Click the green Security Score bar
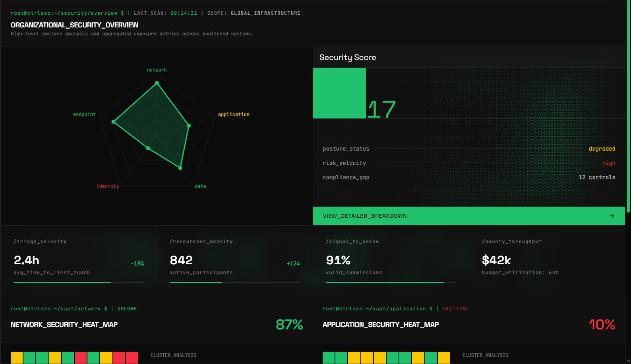The width and height of the screenshot is (631, 364). tap(339, 93)
